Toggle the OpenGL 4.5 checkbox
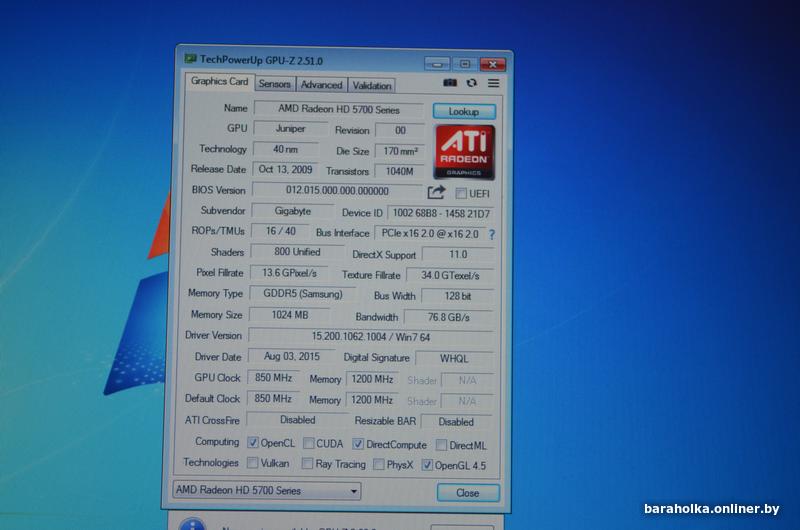Viewport: 800px width, 530px height. tap(427, 465)
